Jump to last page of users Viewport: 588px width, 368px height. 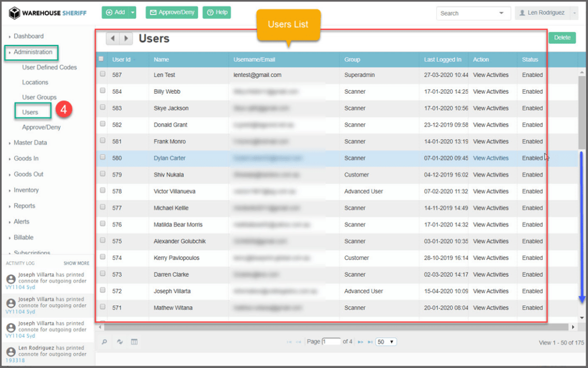click(370, 342)
